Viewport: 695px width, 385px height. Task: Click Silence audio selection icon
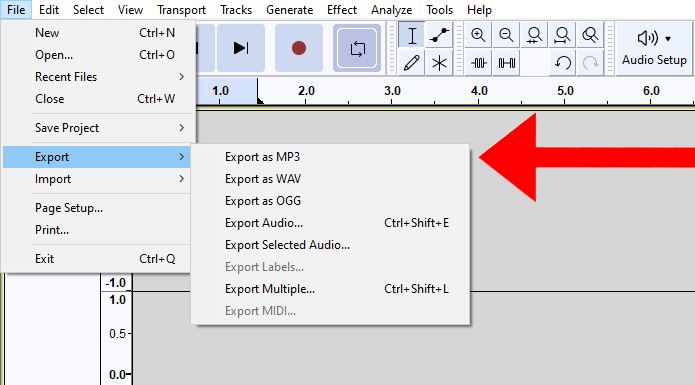point(506,63)
